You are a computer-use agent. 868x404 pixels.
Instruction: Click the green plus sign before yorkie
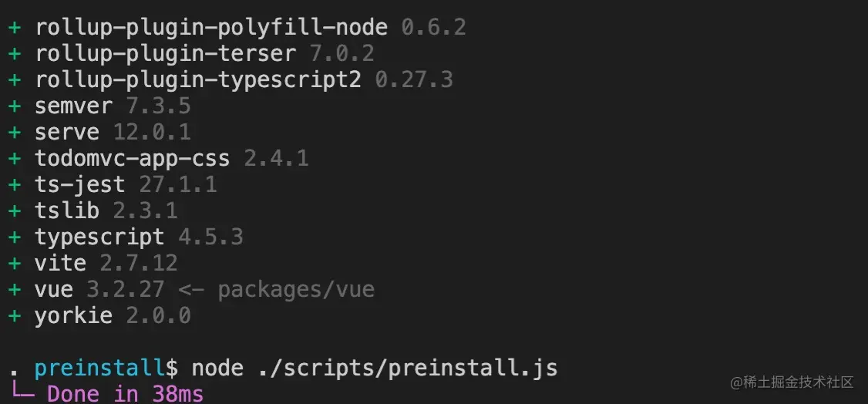pyautogui.click(x=15, y=315)
